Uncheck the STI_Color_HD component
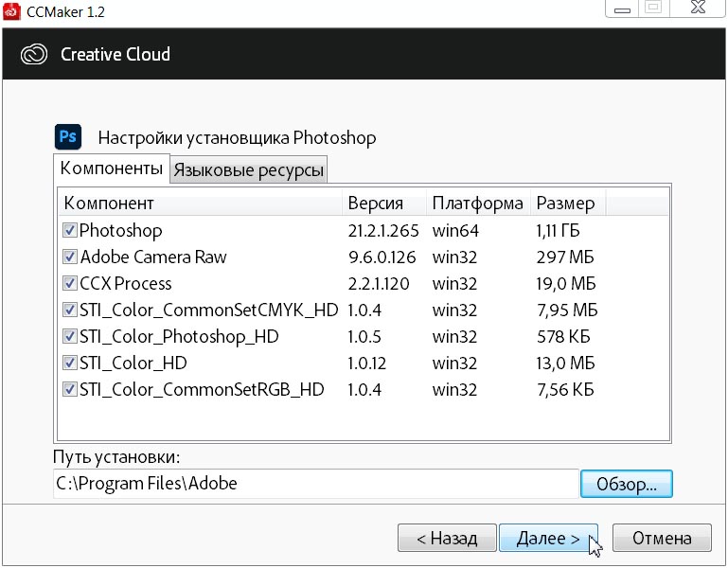This screenshot has height=568, width=728. coord(70,363)
